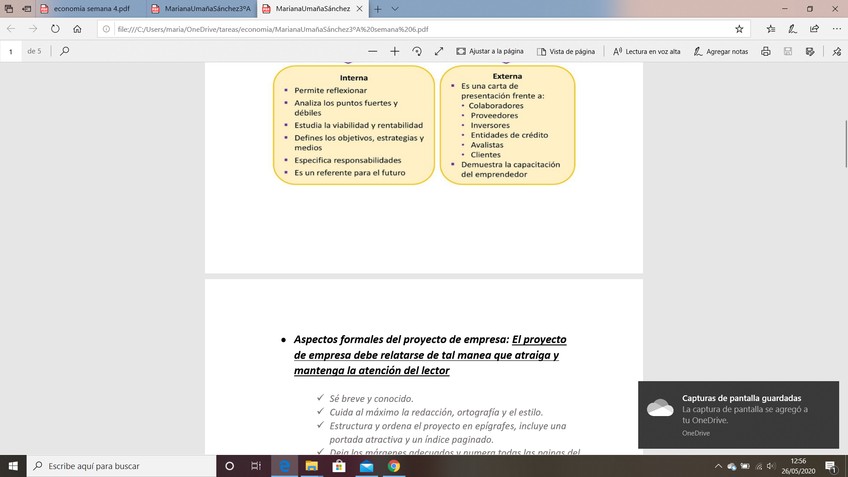Share this page using share icon
Image resolution: width=848 pixels, height=477 pixels.
point(814,29)
